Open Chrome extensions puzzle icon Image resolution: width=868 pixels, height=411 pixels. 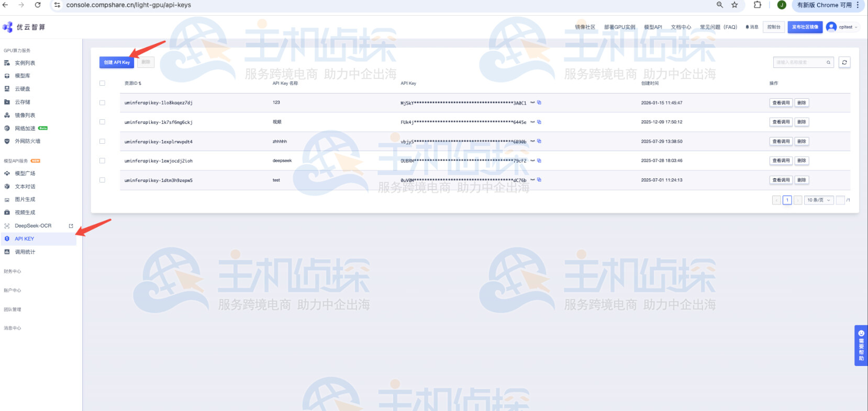758,5
